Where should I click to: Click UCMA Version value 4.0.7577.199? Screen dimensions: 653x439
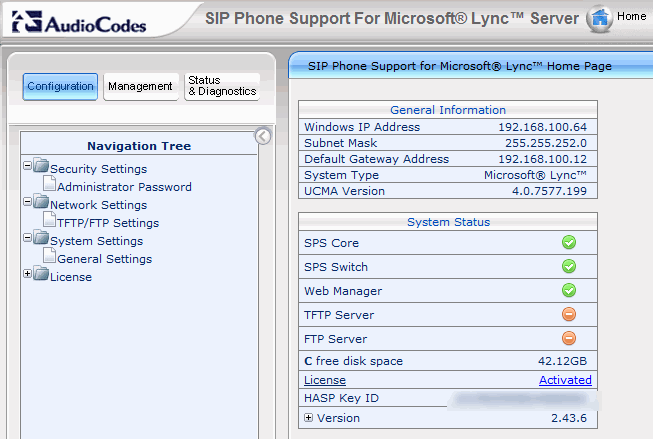click(549, 191)
